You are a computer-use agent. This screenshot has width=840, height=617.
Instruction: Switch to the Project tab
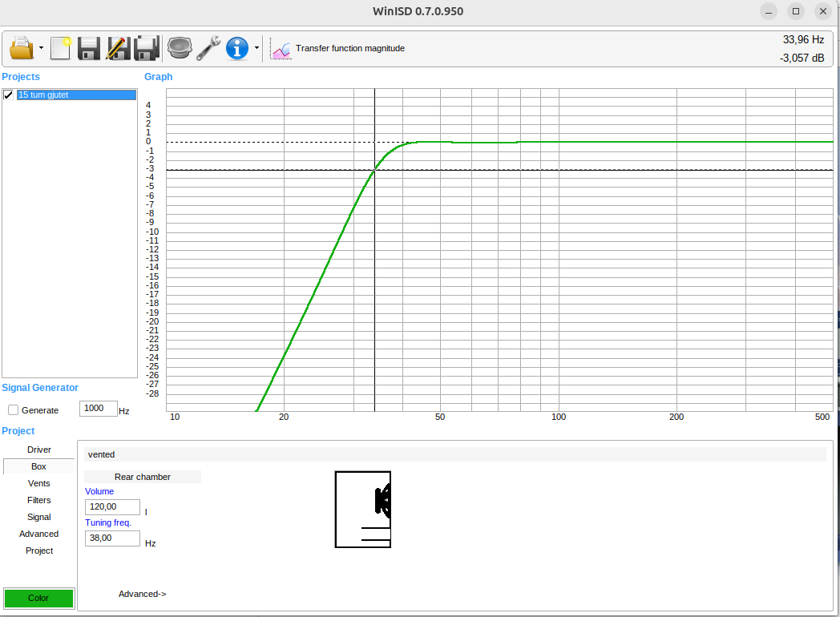pos(39,550)
